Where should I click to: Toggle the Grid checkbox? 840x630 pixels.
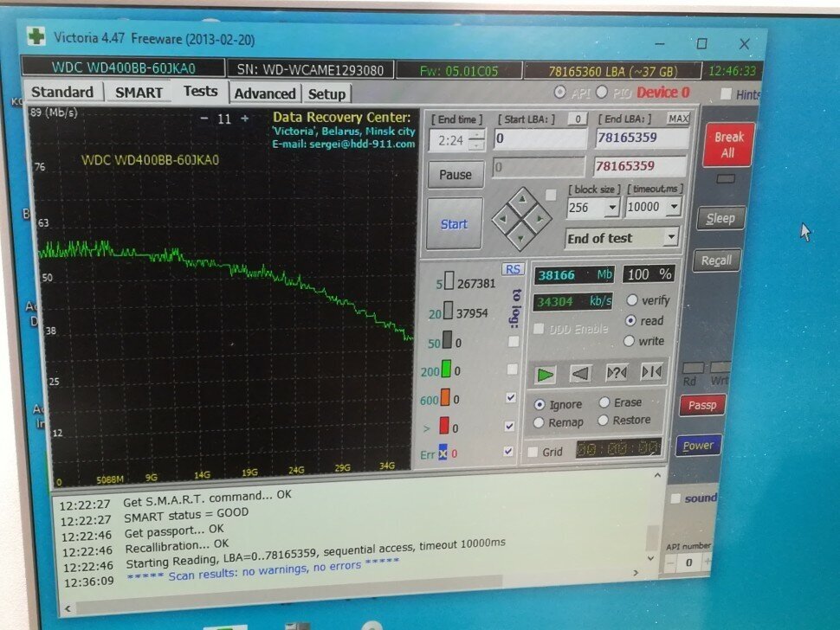click(x=533, y=453)
